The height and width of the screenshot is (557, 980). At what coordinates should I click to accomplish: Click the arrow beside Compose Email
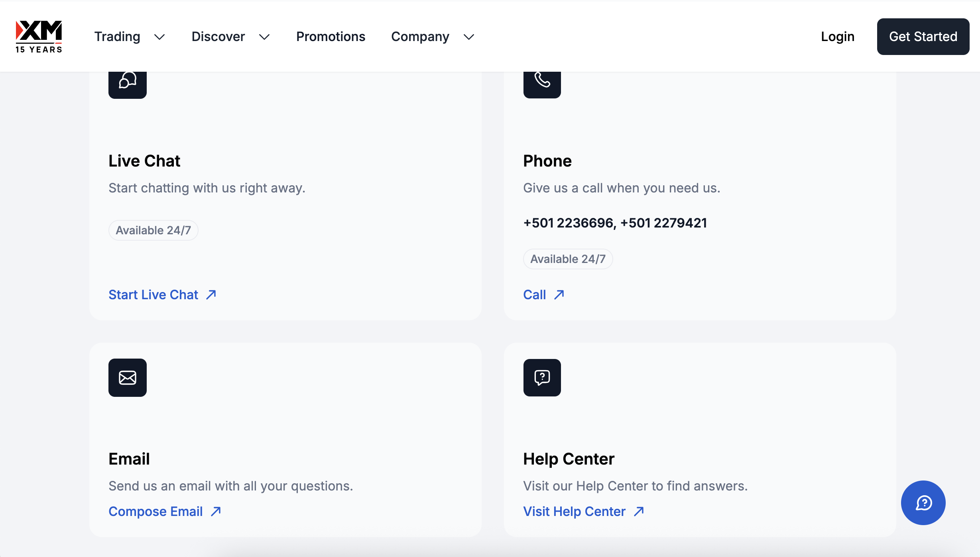coord(216,511)
